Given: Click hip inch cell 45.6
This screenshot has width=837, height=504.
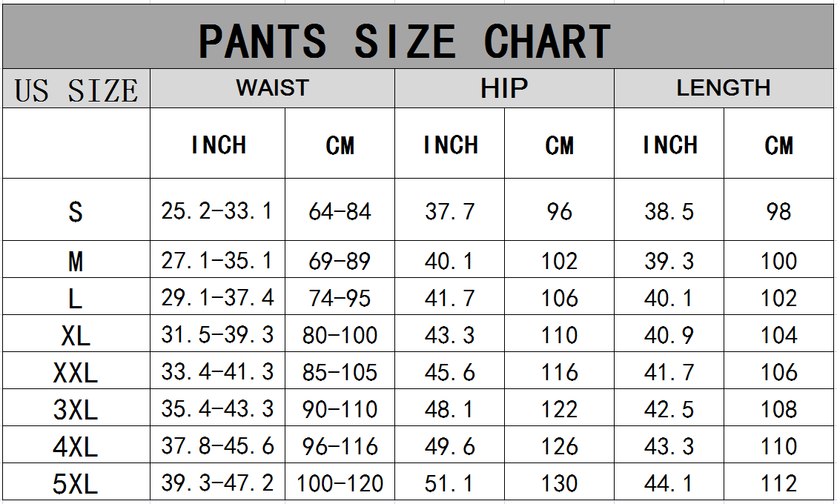Looking at the screenshot, I should point(449,372).
